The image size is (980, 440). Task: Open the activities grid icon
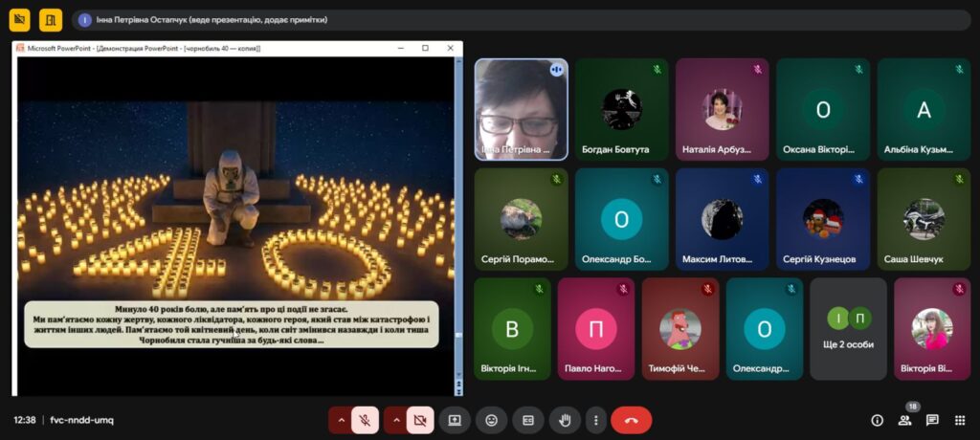[960, 420]
